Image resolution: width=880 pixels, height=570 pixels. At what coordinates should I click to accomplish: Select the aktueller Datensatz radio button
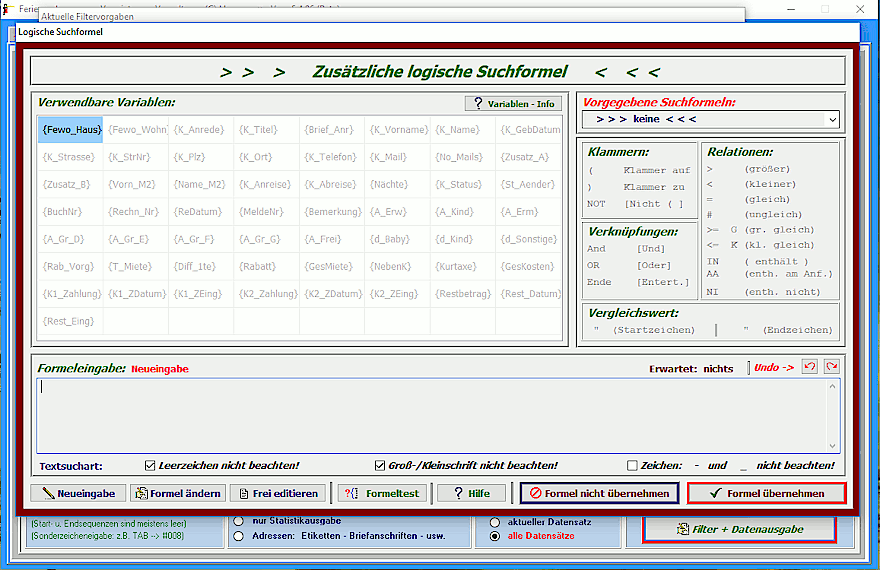495,522
